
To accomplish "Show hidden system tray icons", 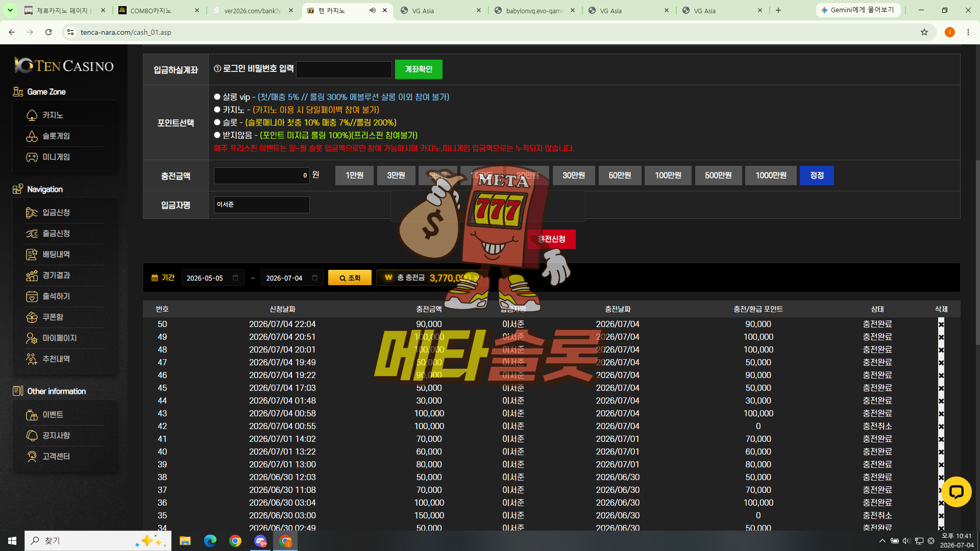I will (x=882, y=541).
